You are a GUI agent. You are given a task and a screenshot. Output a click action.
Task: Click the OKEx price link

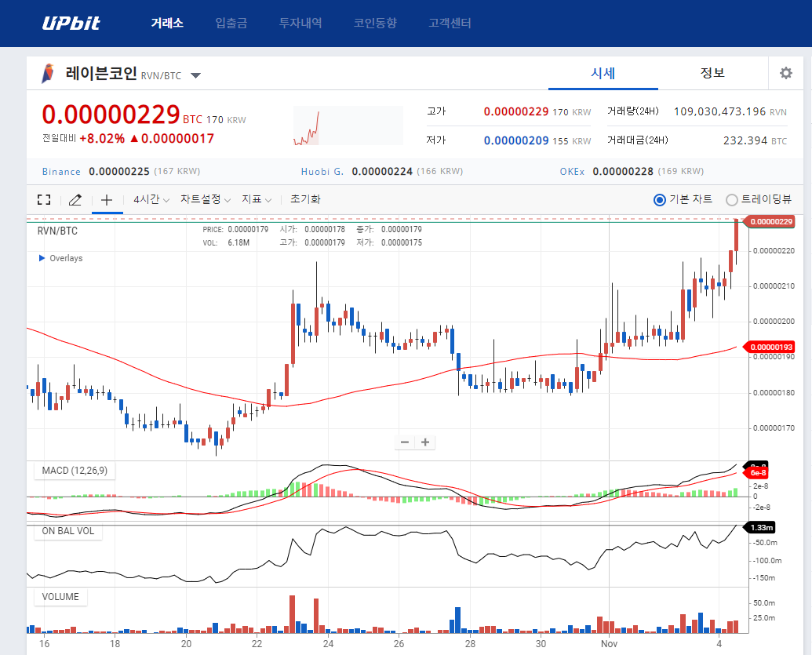(x=572, y=171)
